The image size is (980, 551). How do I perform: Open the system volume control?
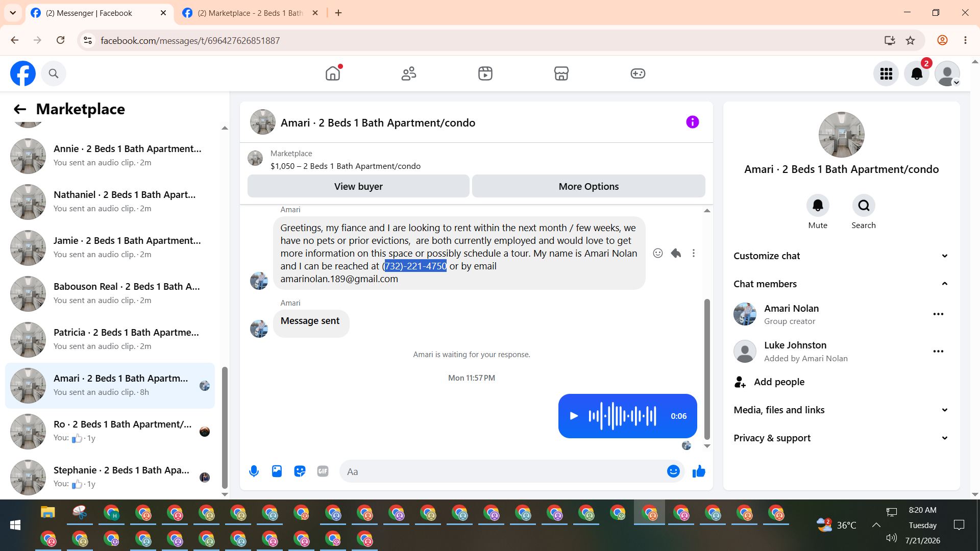tap(892, 538)
